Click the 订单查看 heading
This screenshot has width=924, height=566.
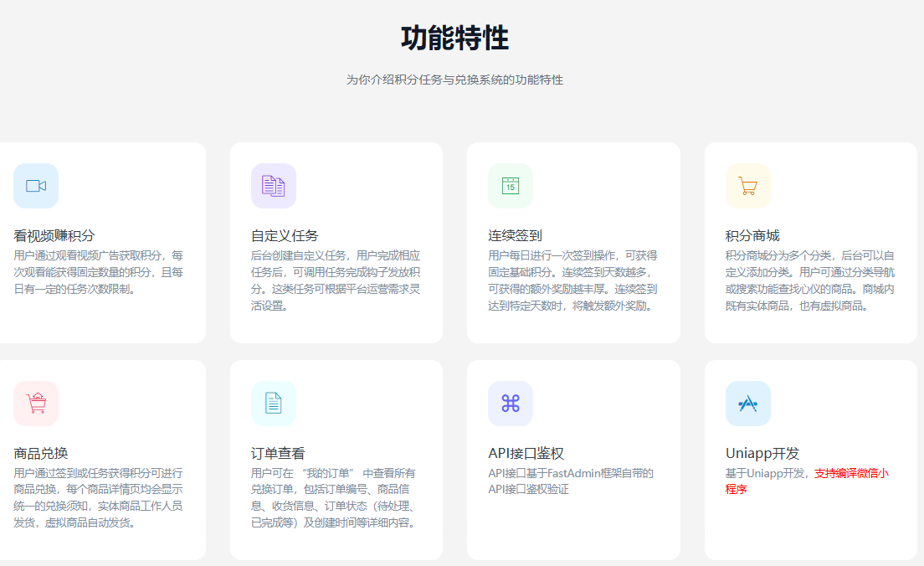(278, 454)
